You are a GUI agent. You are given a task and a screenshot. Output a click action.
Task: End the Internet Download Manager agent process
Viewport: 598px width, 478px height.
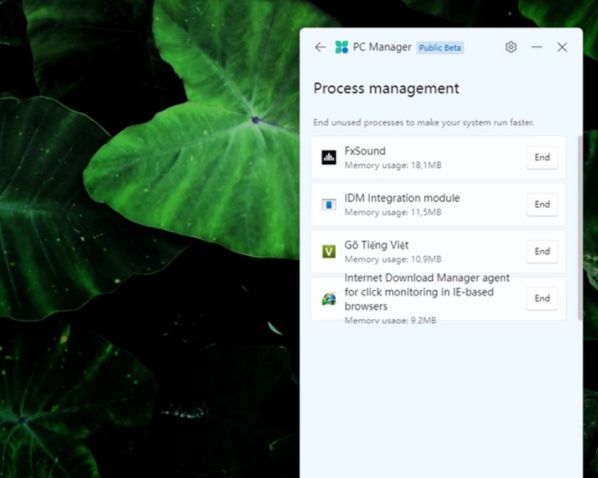(x=542, y=298)
